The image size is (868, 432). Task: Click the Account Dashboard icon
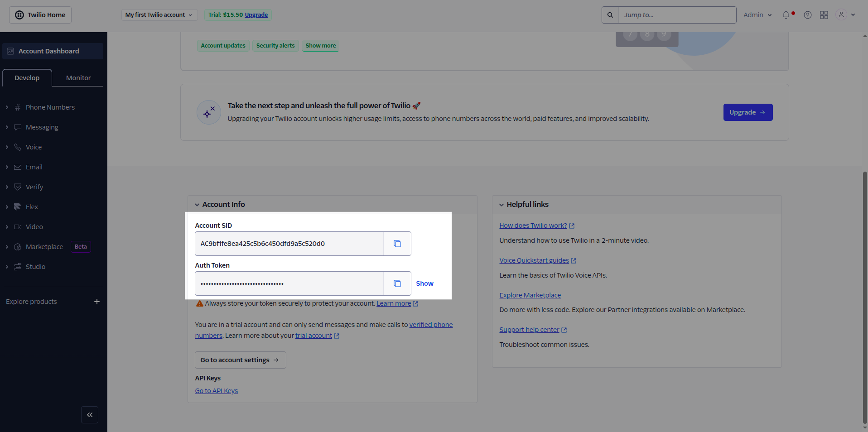pyautogui.click(x=10, y=51)
